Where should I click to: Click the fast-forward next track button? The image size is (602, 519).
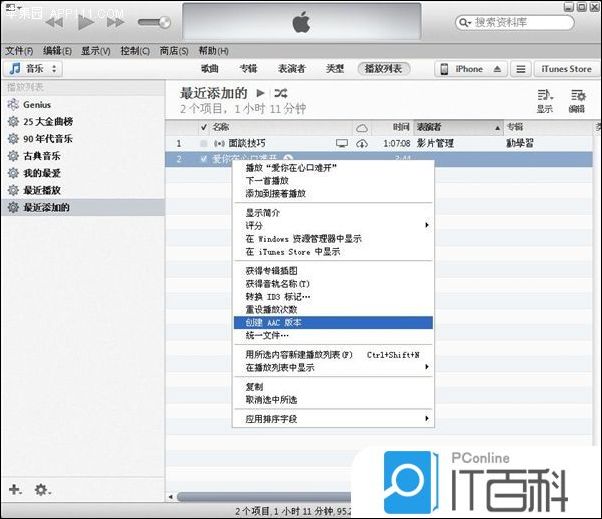[x=116, y=22]
